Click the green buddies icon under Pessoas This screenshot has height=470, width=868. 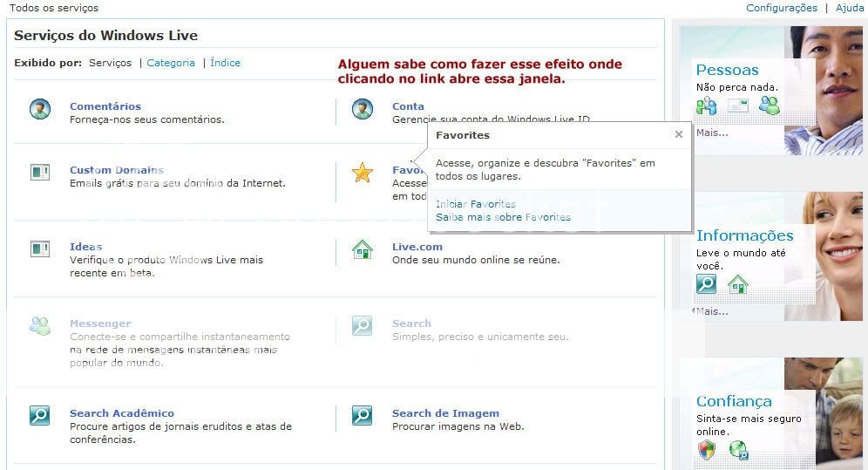click(x=770, y=106)
